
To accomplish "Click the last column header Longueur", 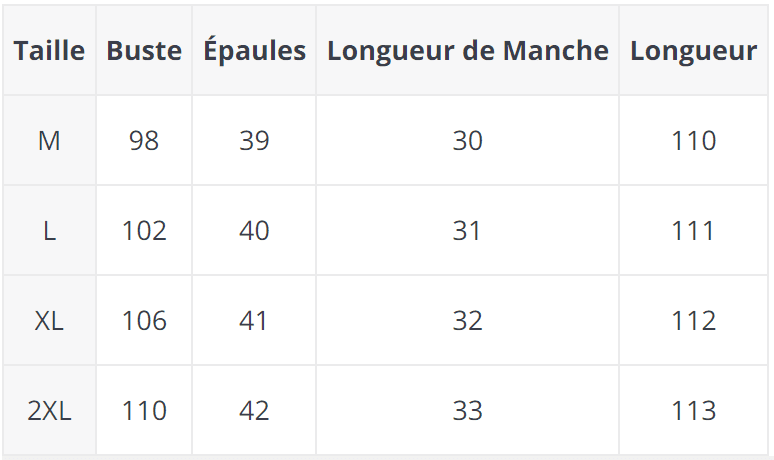I will [693, 51].
